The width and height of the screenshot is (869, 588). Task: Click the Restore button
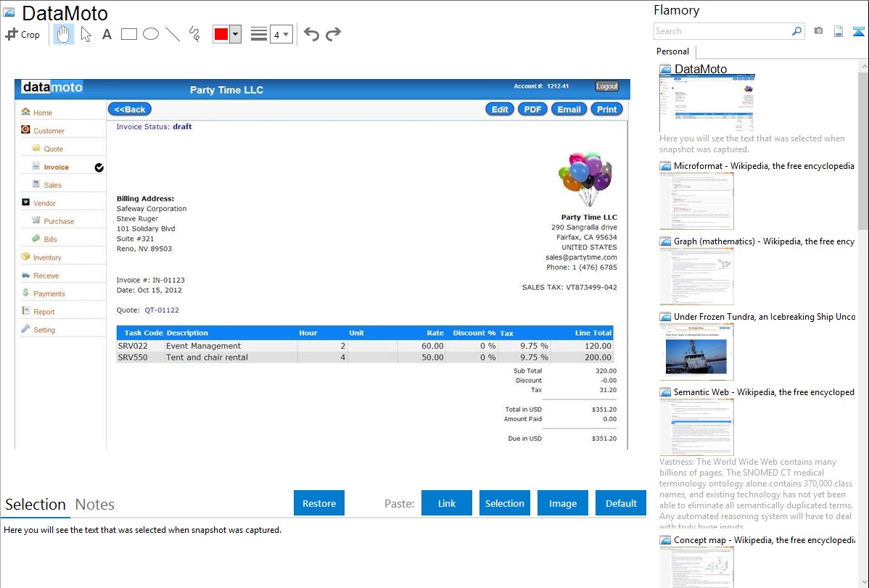tap(319, 503)
